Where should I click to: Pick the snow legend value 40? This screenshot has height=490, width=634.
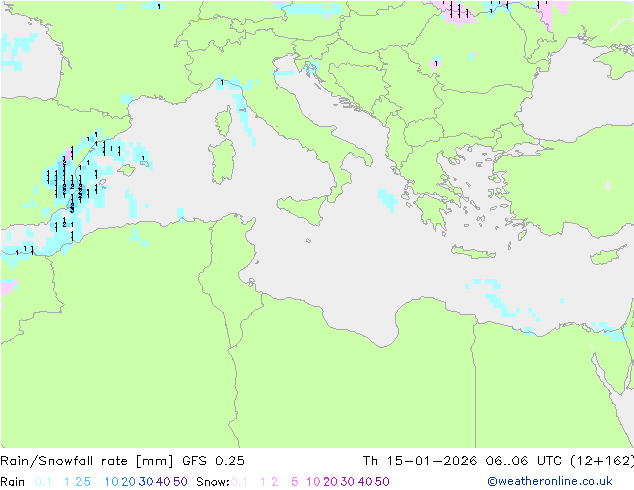click(x=365, y=482)
